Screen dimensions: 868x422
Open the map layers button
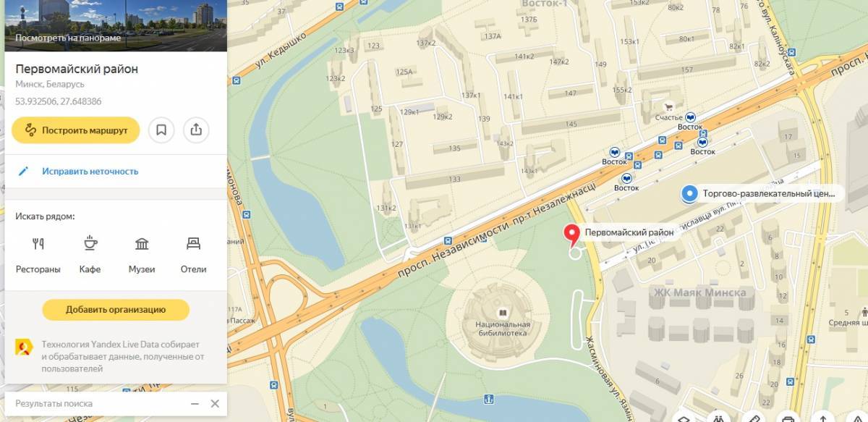[x=684, y=419]
